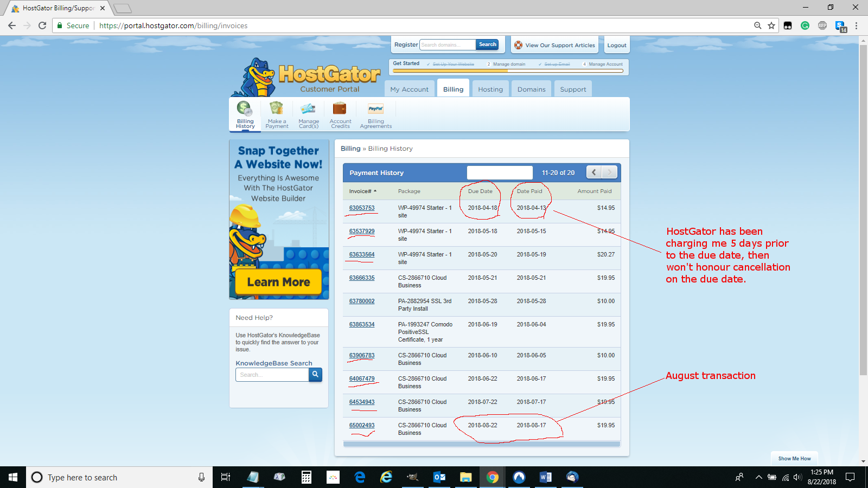
Task: Sort by the Package column header
Action: point(409,191)
